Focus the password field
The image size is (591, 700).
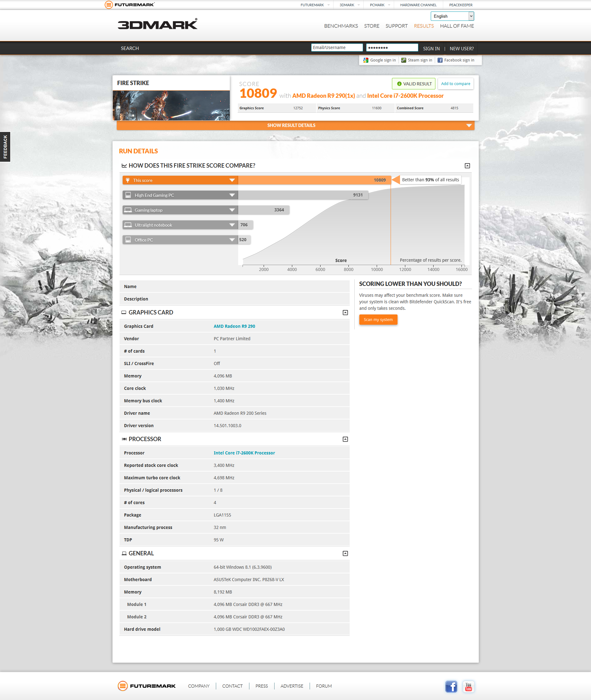pyautogui.click(x=392, y=47)
